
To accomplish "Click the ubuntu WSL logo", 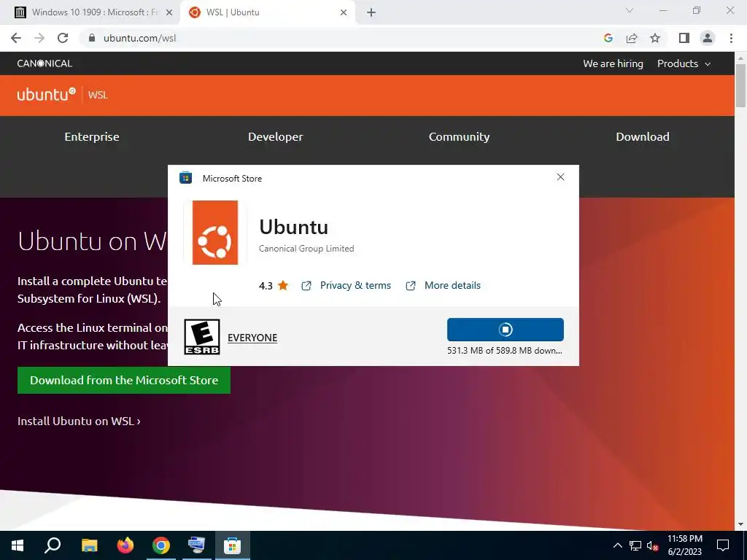I will click(x=63, y=94).
